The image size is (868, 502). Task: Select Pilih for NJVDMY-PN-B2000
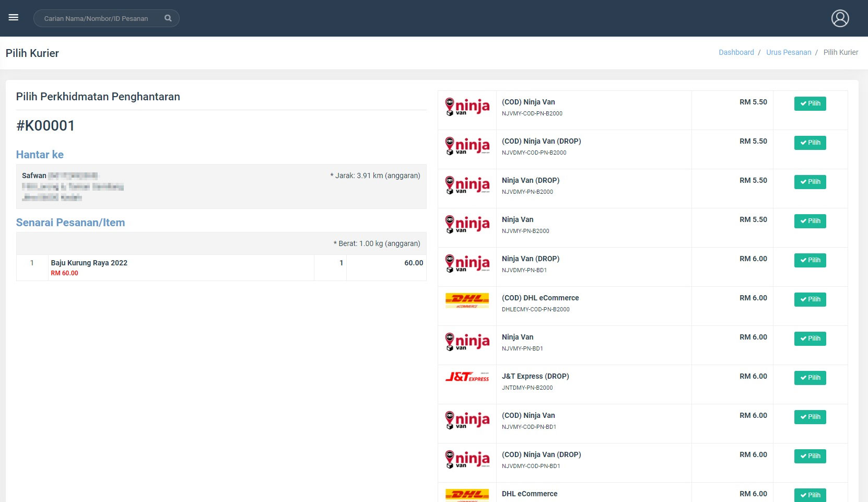[x=810, y=182]
